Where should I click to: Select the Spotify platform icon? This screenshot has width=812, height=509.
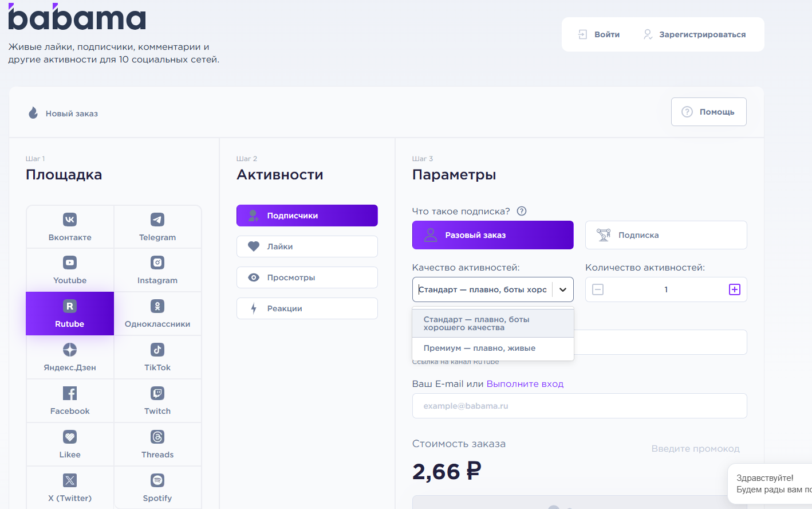tap(157, 480)
